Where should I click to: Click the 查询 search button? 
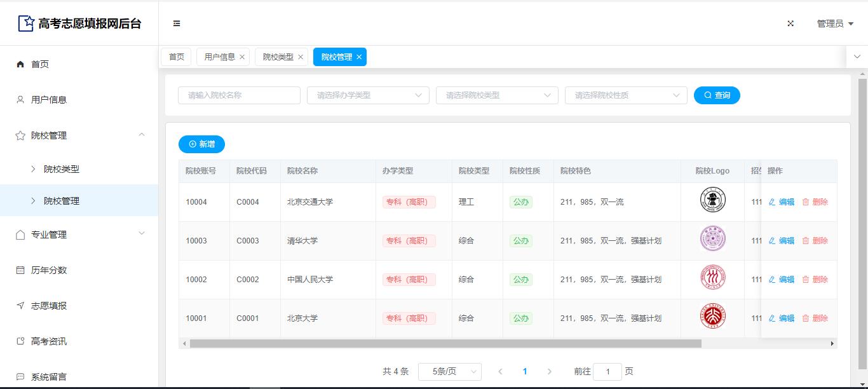click(717, 95)
